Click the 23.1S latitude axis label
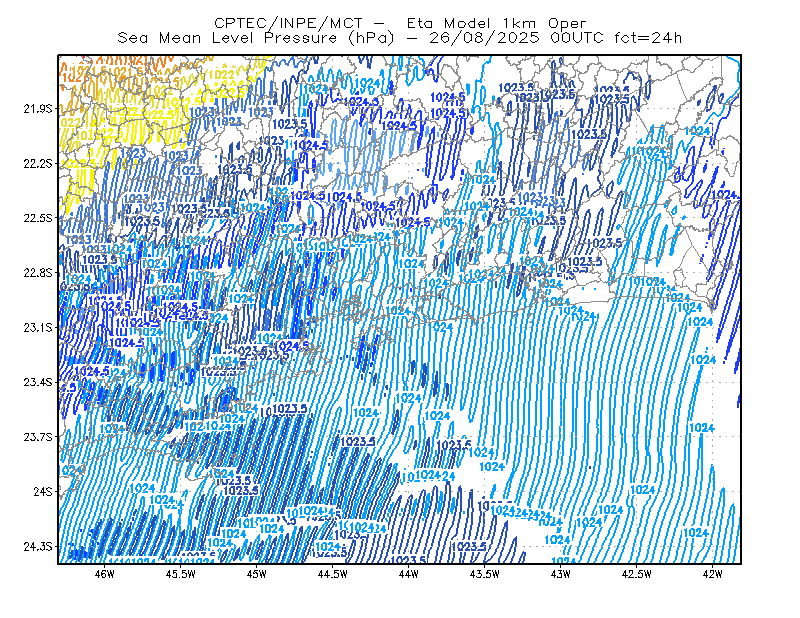Screen dimensions: 800x618 pos(38,327)
